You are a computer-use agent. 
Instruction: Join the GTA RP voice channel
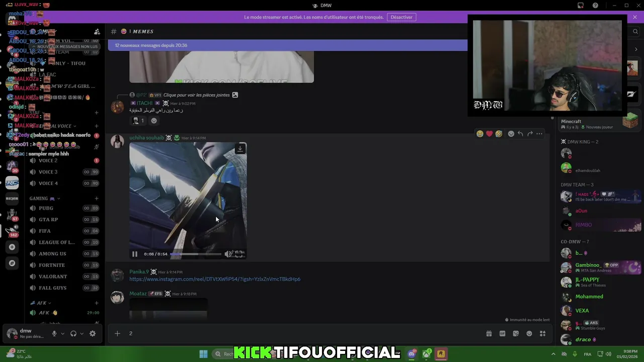(x=64, y=220)
